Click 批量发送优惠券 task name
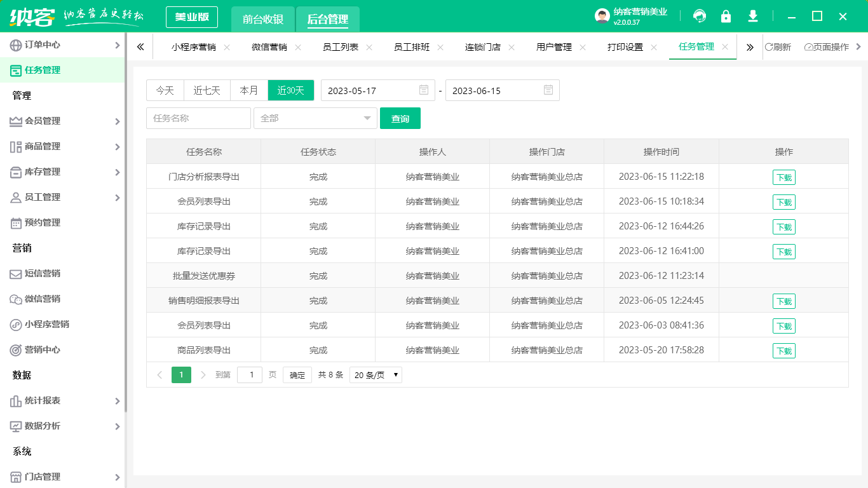This screenshot has height=488, width=868. [x=204, y=276]
